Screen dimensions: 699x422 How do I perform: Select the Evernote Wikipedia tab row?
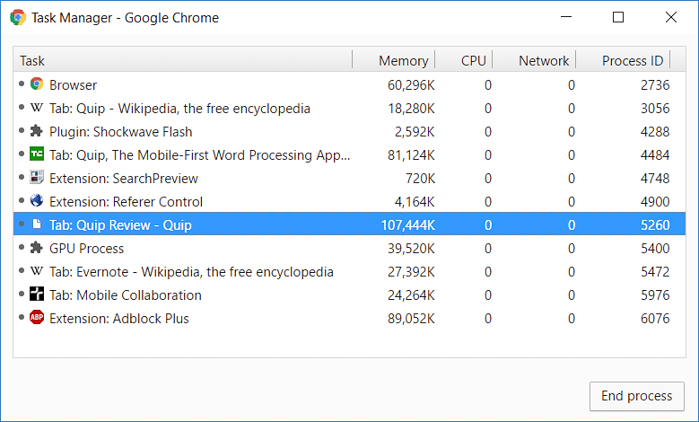coord(191,272)
